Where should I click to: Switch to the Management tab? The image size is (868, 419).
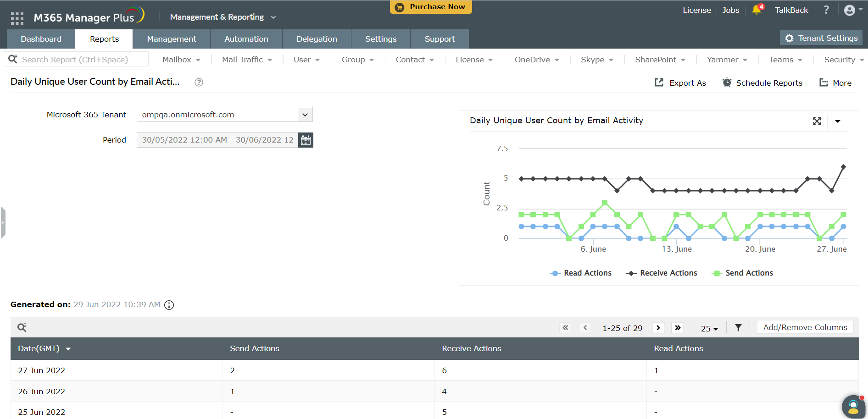[x=172, y=39]
